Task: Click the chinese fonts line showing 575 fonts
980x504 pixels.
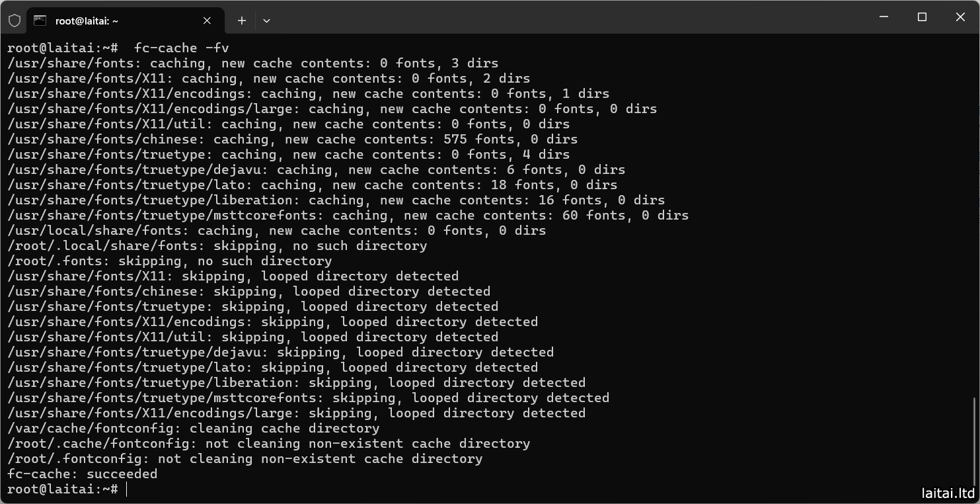Action: coord(292,140)
